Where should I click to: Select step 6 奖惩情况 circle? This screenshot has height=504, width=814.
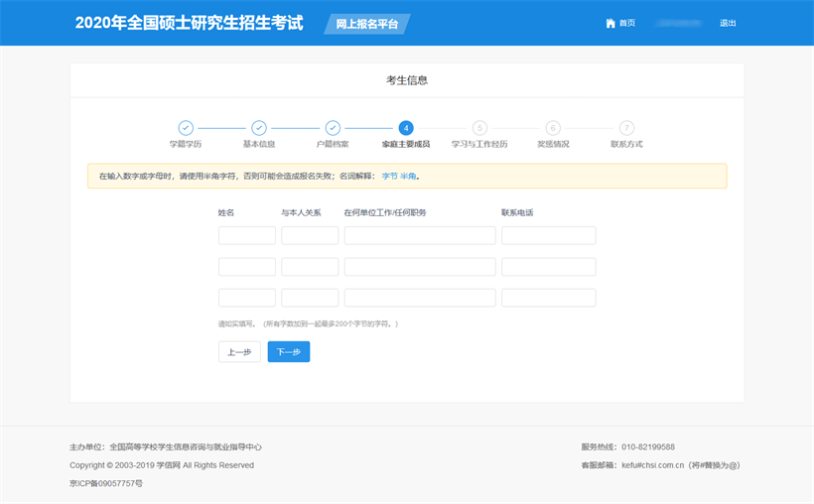(x=553, y=127)
